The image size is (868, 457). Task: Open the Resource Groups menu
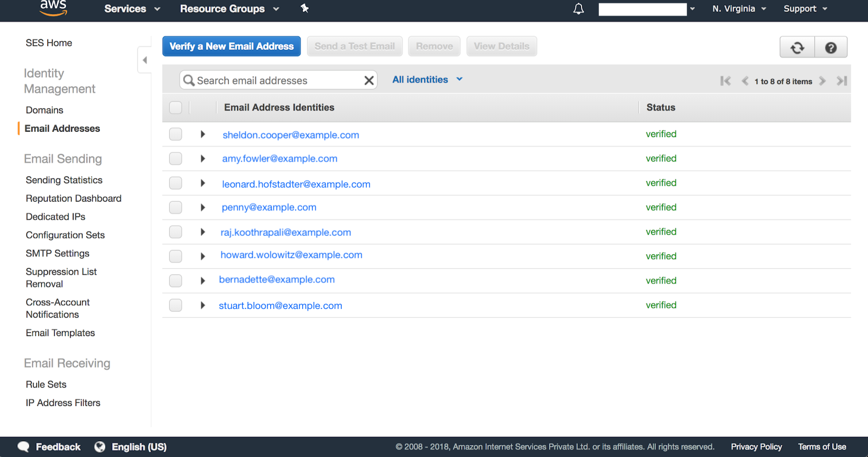[x=229, y=9]
